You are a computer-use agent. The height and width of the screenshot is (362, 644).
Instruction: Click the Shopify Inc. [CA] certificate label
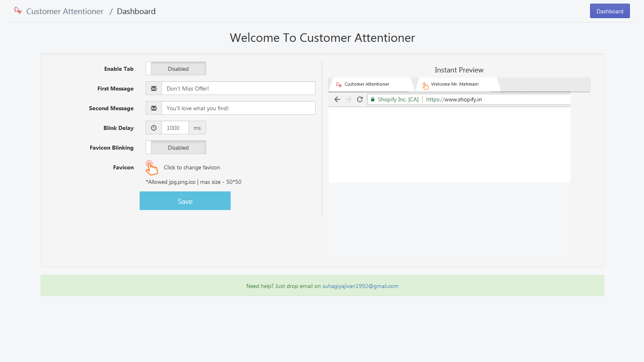pos(398,99)
